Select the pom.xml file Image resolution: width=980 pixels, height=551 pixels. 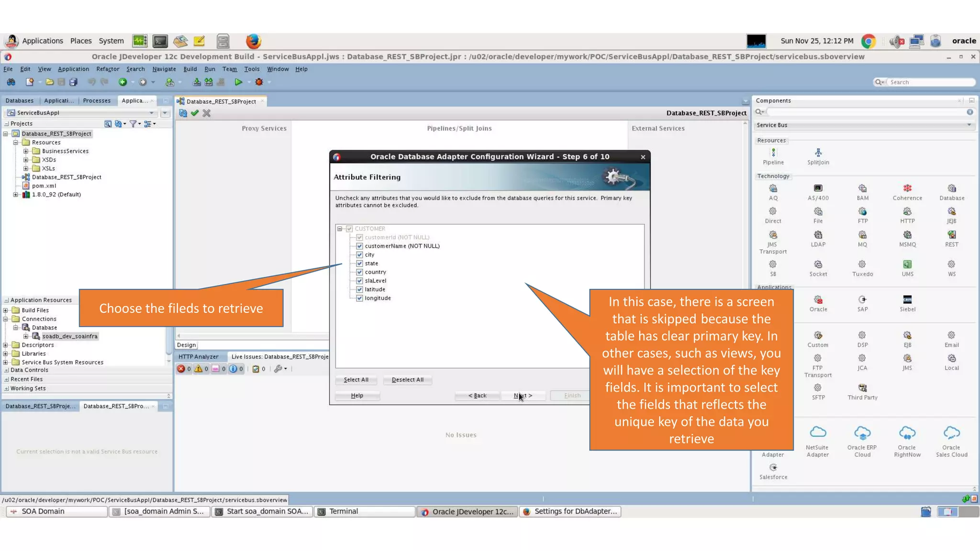(x=44, y=186)
